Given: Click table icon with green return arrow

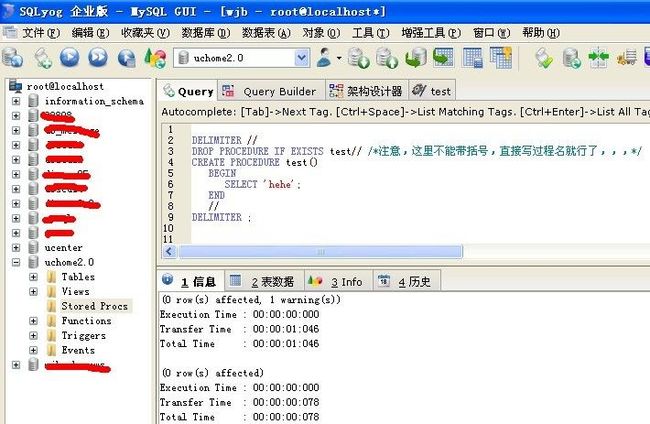Looking at the screenshot, I should point(444,58).
